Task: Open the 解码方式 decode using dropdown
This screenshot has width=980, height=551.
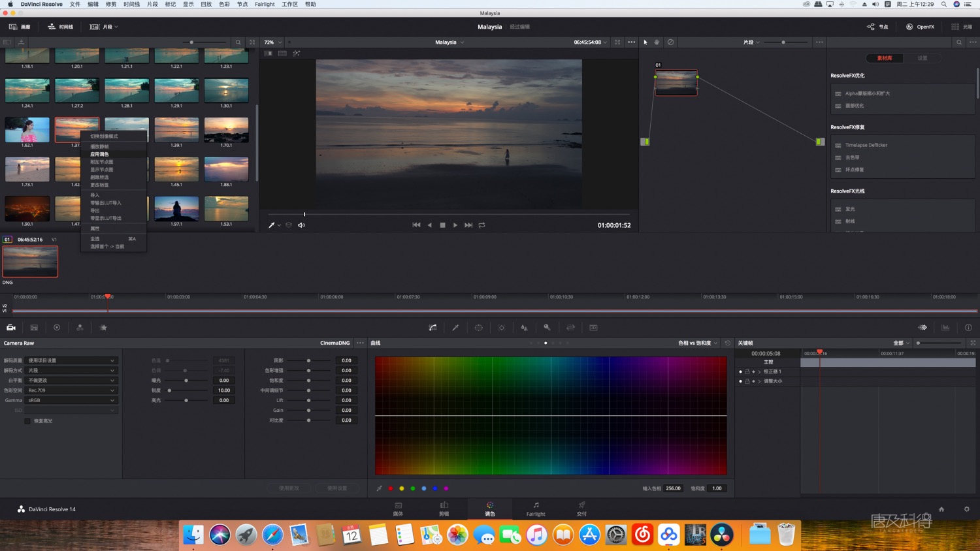Action: [x=71, y=370]
